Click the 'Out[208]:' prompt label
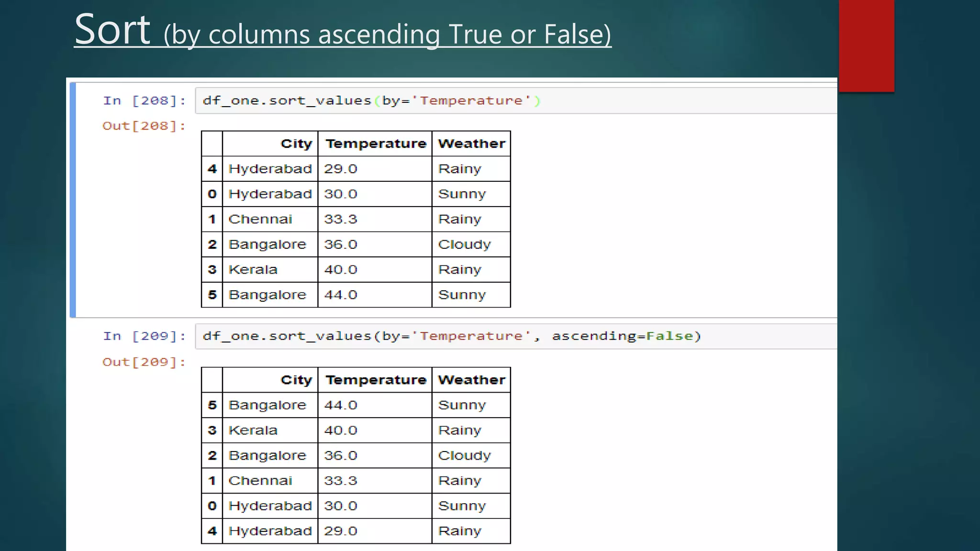 click(144, 126)
